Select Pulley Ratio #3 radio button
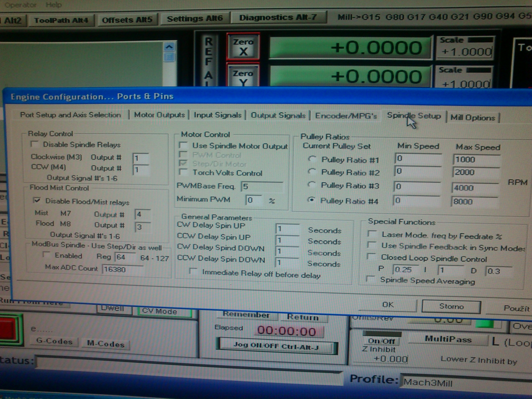Image resolution: width=532 pixels, height=399 pixels. coord(312,185)
